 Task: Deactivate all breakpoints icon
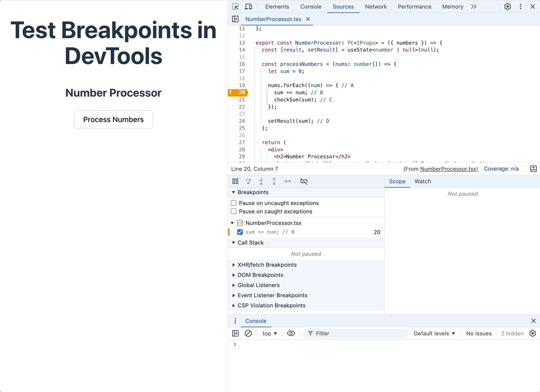point(304,181)
